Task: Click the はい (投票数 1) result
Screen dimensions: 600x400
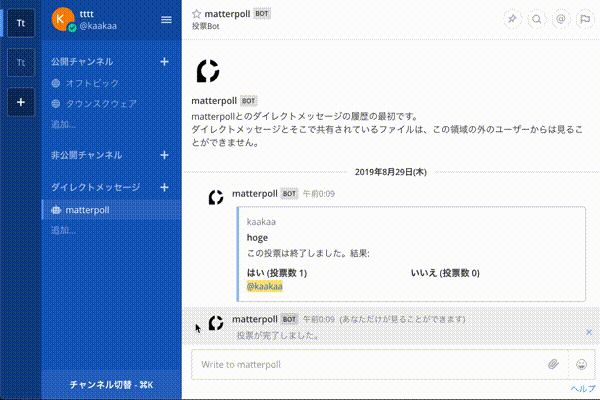Action: (x=277, y=273)
